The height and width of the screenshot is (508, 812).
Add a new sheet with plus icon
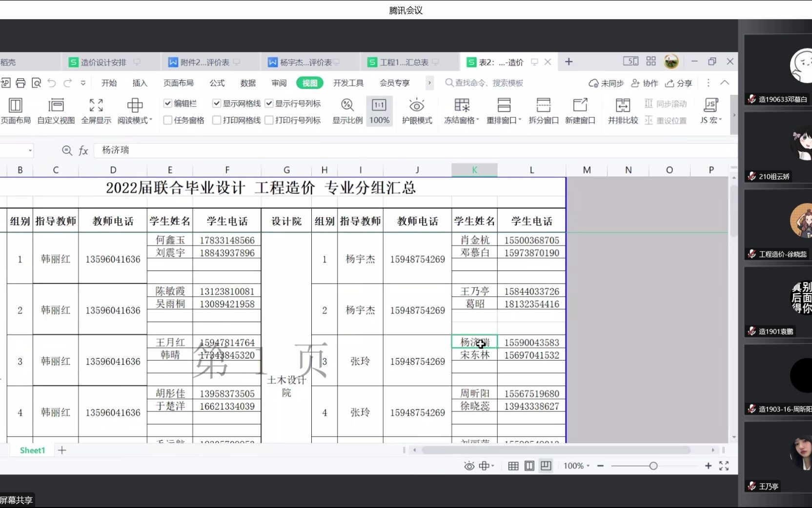coord(62,450)
